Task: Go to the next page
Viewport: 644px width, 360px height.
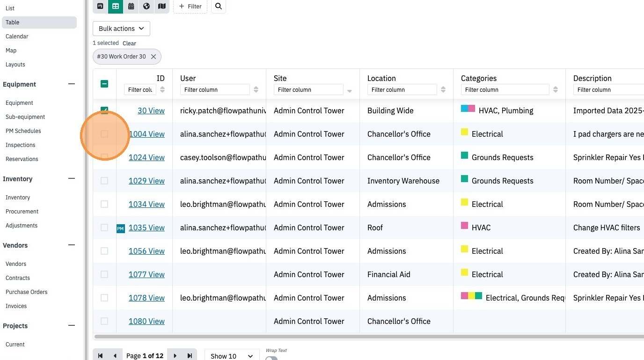Action: click(175, 356)
